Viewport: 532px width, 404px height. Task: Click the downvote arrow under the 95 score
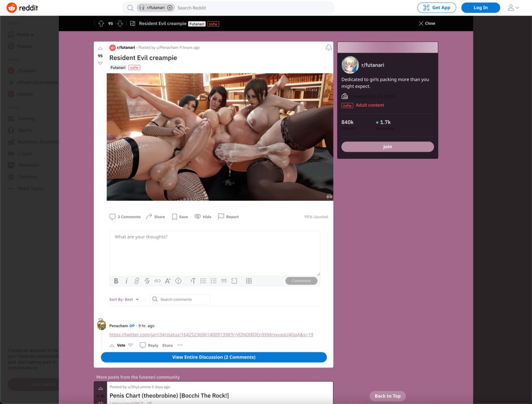pyautogui.click(x=100, y=63)
